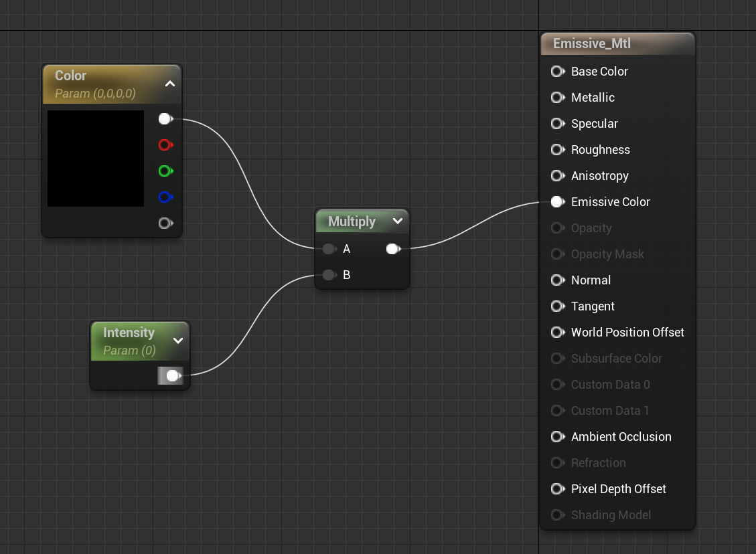Click the Base Color input pin

pyautogui.click(x=556, y=72)
